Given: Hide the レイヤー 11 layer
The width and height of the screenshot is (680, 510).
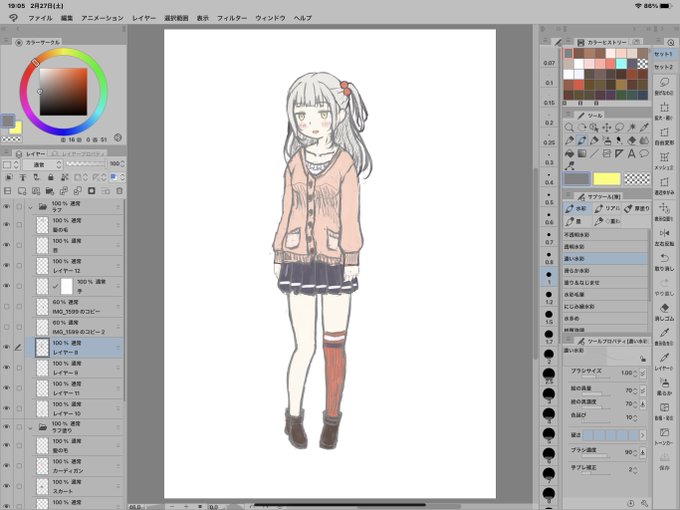Looking at the screenshot, I should (6, 388).
